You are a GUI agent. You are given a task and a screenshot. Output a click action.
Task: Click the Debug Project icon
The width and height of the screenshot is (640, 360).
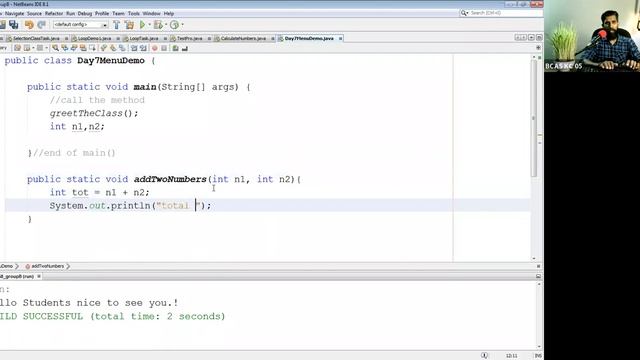tap(158, 25)
